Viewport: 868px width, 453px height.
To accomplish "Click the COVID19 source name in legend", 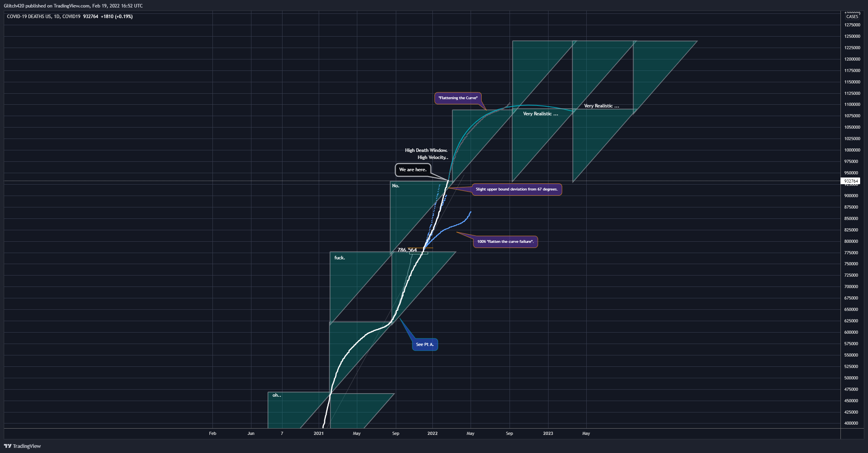I will 72,17.
